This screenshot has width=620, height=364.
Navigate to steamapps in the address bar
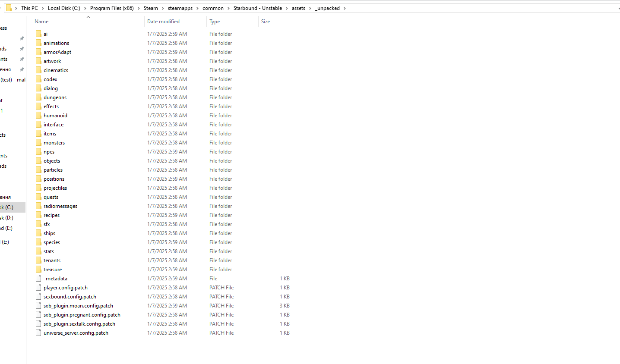(180, 8)
